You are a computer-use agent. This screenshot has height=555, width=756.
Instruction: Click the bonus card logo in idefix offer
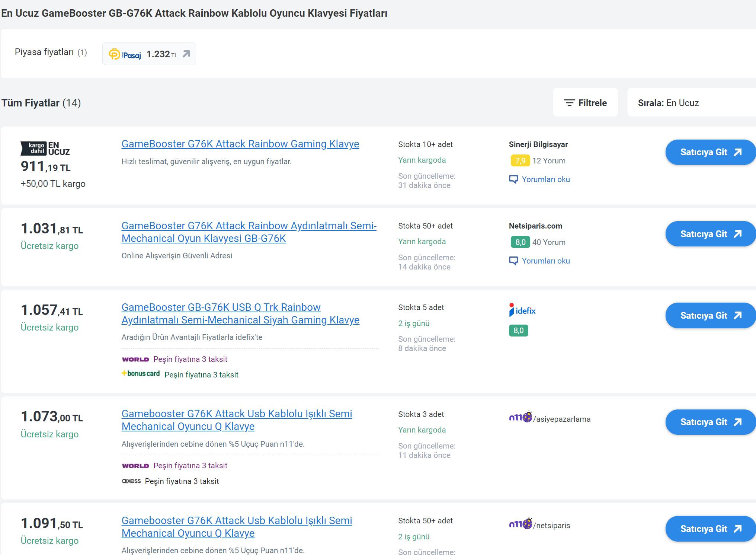click(141, 373)
